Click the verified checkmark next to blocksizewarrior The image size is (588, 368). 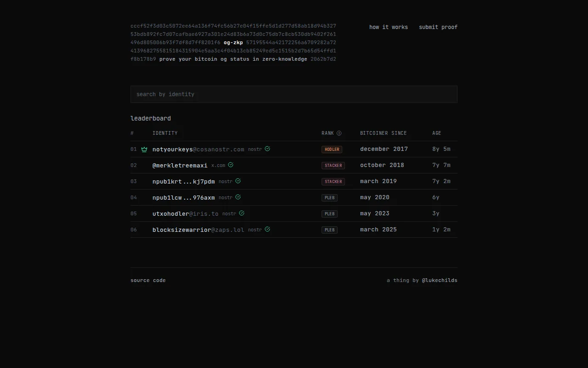[267, 229]
